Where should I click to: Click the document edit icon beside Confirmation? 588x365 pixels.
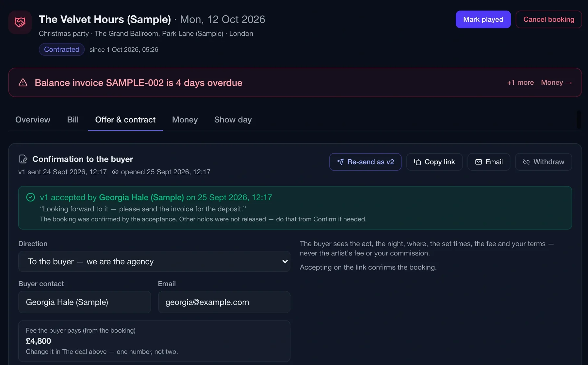pos(23,159)
